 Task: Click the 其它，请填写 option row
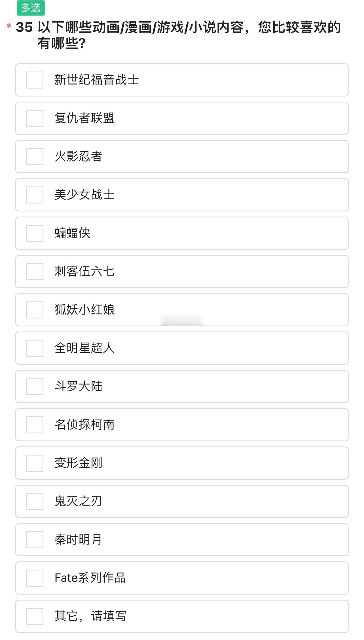[182, 616]
